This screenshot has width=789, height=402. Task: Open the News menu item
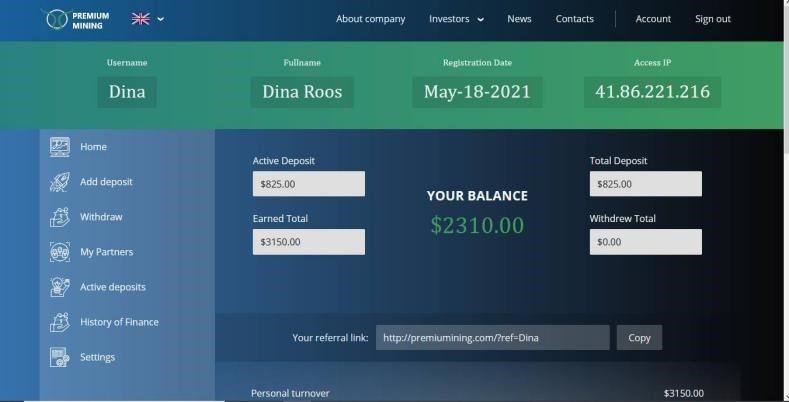pos(519,19)
